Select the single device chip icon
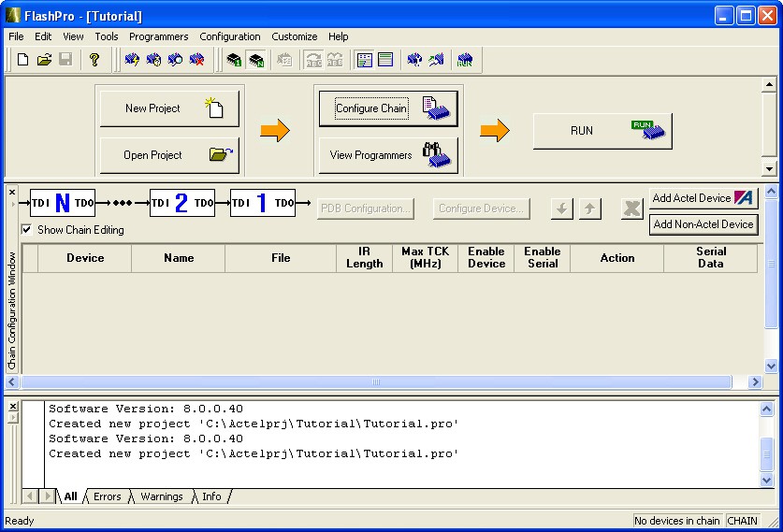The height and width of the screenshot is (532, 783). [234, 60]
